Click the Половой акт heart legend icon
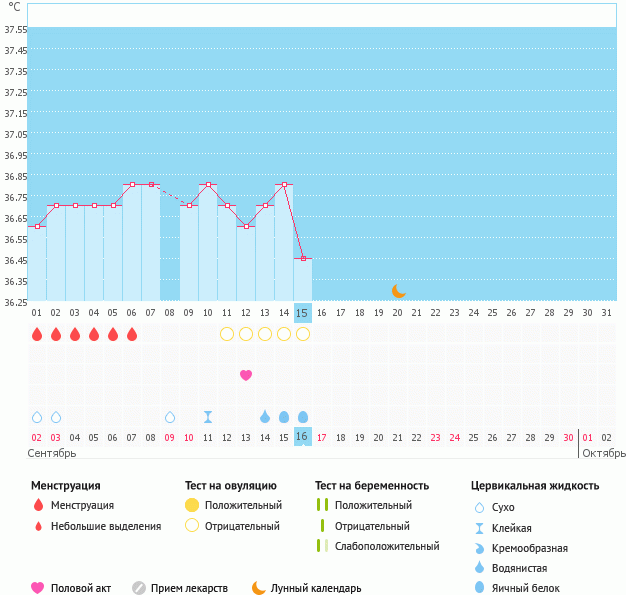The width and height of the screenshot is (626, 595). 38,588
